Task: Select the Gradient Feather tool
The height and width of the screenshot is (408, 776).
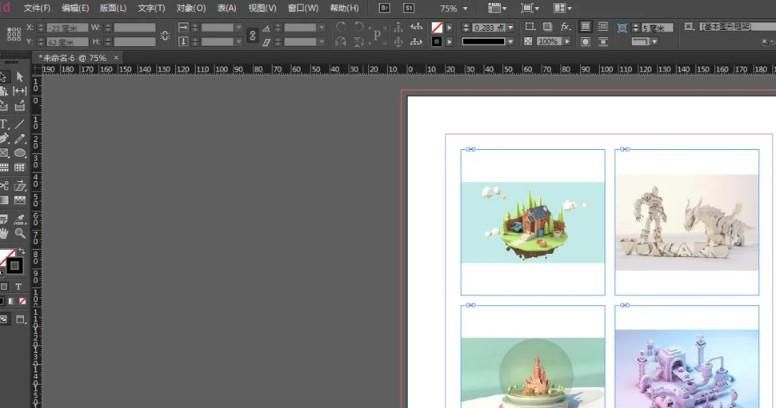Action: tap(20, 200)
